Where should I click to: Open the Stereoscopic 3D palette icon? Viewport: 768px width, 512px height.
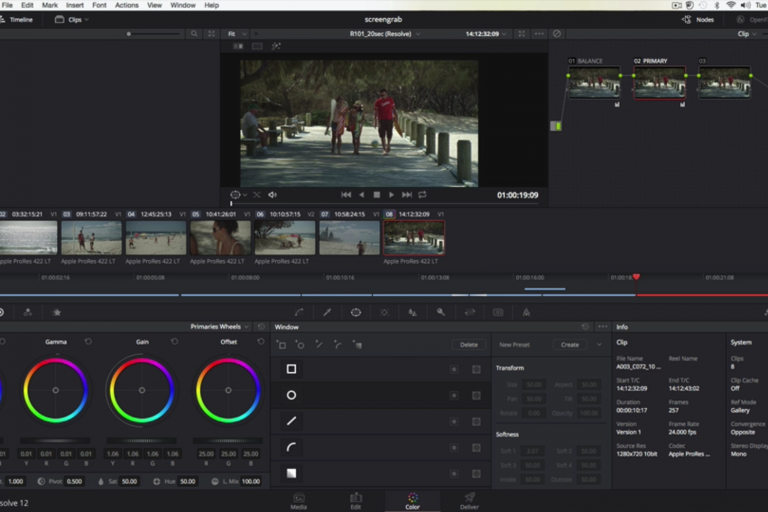click(x=498, y=312)
